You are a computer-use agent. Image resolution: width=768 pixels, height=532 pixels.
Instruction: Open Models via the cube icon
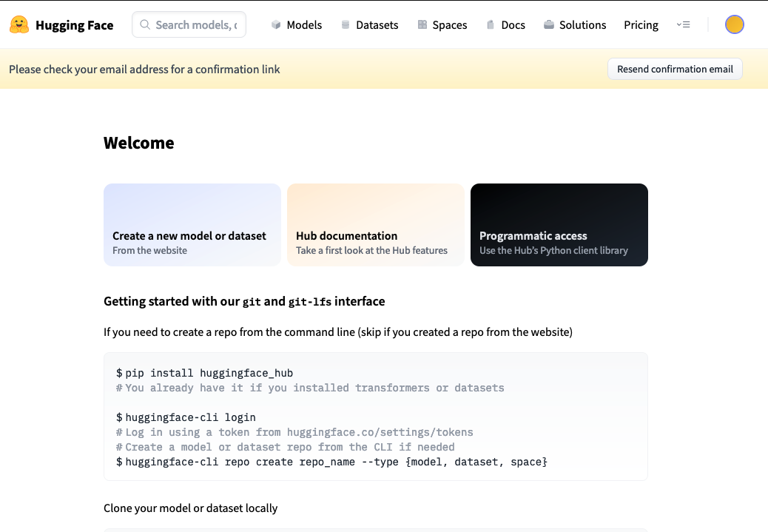pyautogui.click(x=274, y=24)
